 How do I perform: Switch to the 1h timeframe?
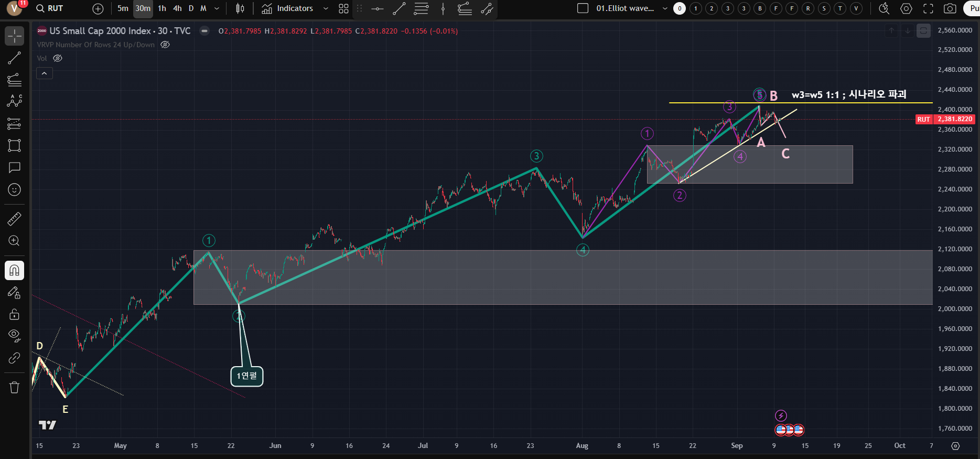pos(162,8)
